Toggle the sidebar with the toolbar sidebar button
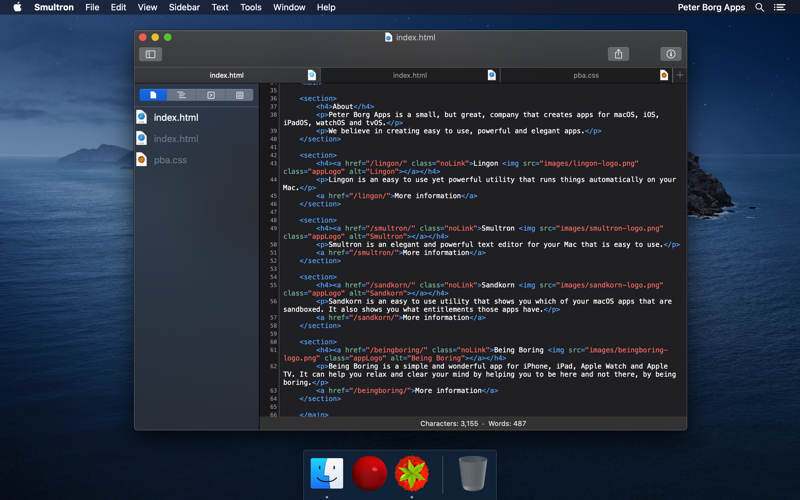Viewport: 800px width, 500px height. pos(151,54)
